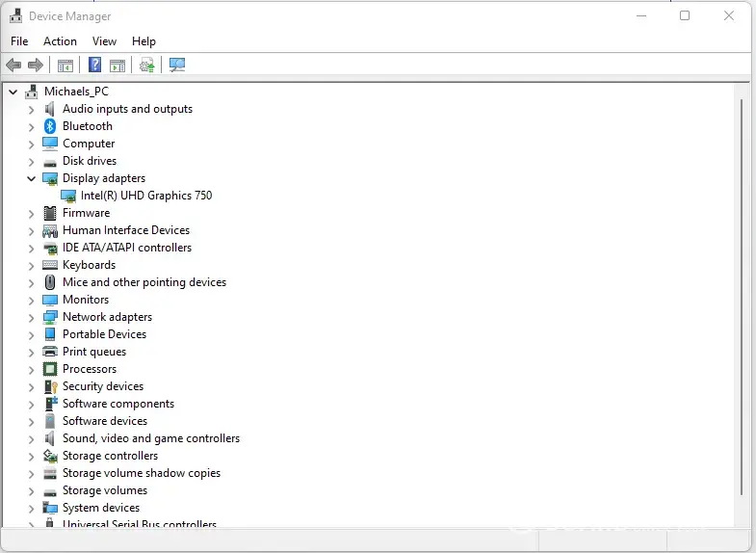
Task: Open the View menu
Action: [x=104, y=41]
